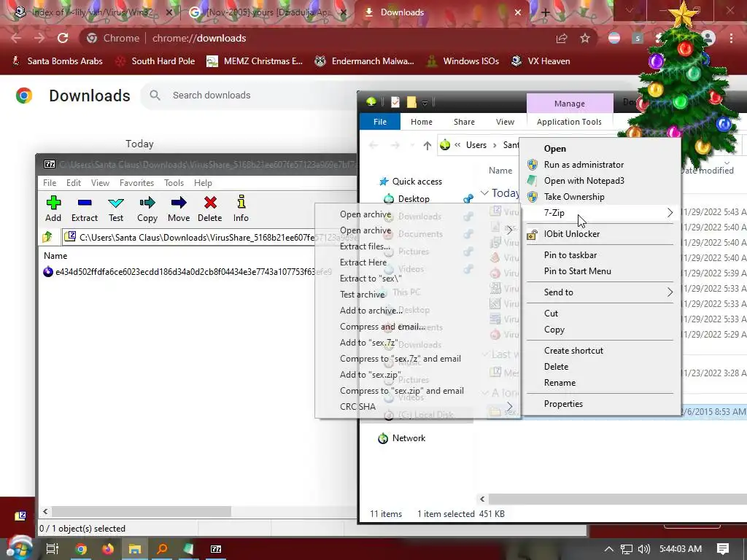Click the pin icon beside Desktop
The width and height of the screenshot is (747, 560).
coord(468,198)
